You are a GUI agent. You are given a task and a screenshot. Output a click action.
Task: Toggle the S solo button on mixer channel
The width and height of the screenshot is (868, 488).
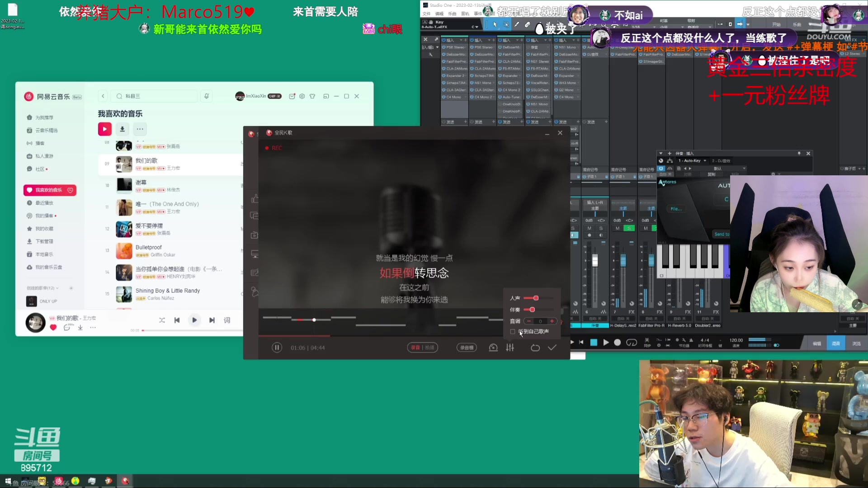[x=628, y=228]
